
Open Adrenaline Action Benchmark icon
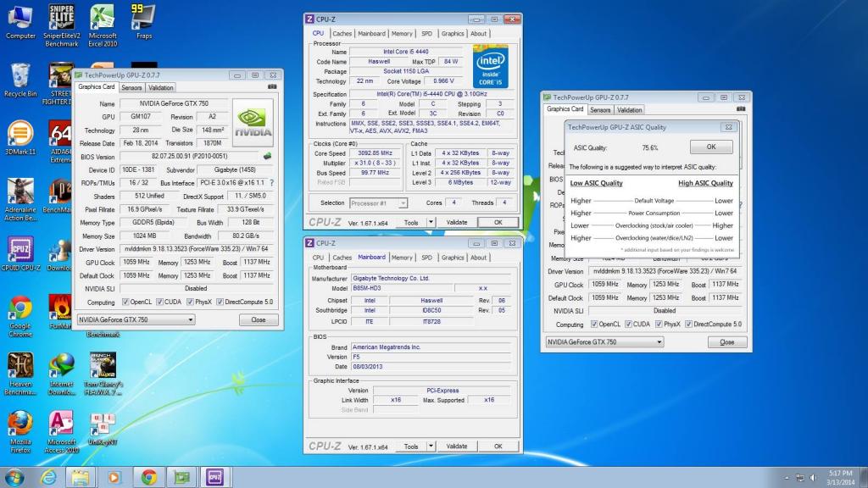(20, 200)
